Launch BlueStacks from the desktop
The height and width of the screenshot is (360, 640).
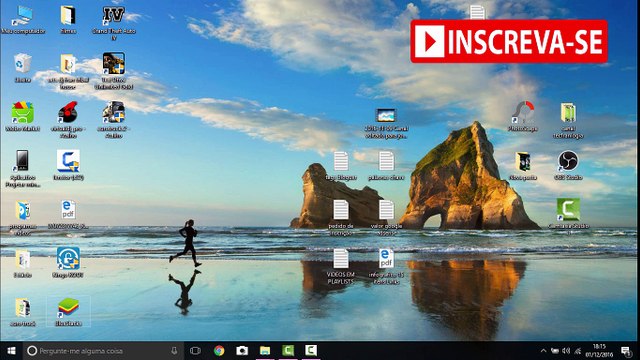click(68, 312)
